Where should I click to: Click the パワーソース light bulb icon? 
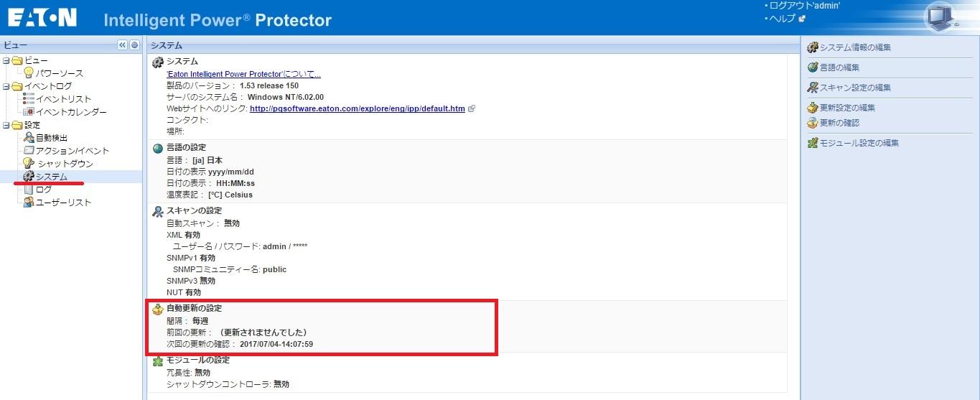(x=29, y=73)
